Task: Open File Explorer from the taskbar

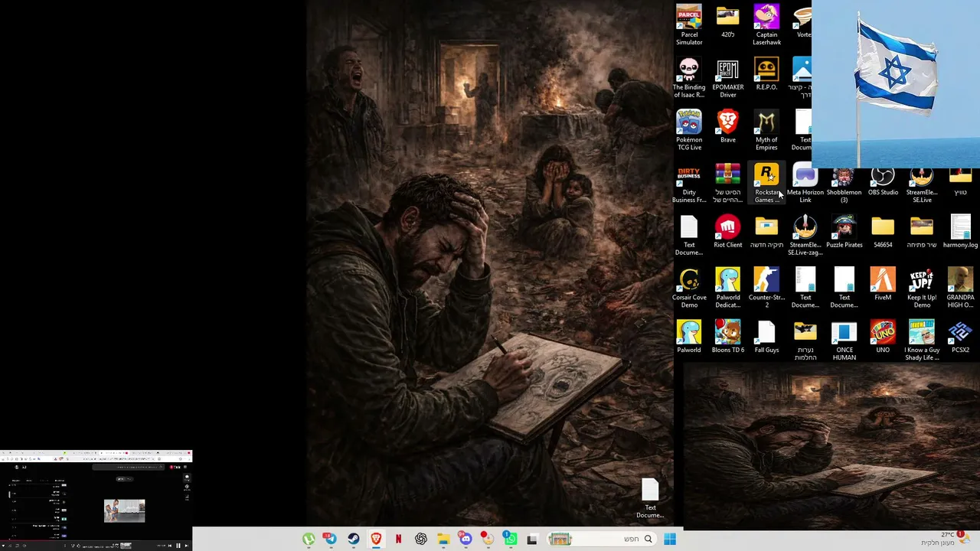Action: point(443,539)
